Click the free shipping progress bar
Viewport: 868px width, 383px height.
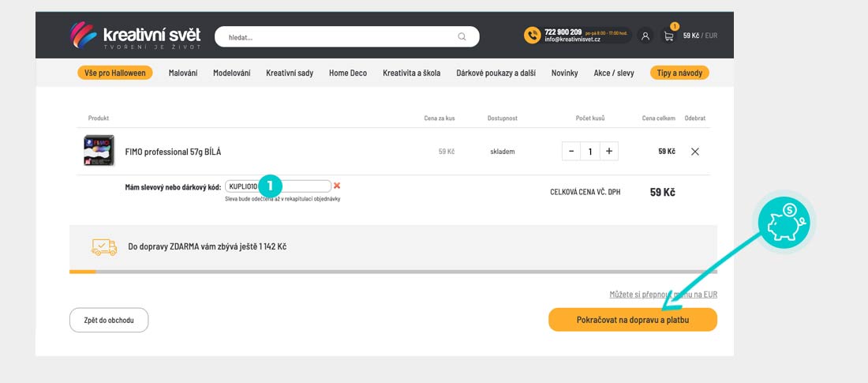click(x=393, y=272)
